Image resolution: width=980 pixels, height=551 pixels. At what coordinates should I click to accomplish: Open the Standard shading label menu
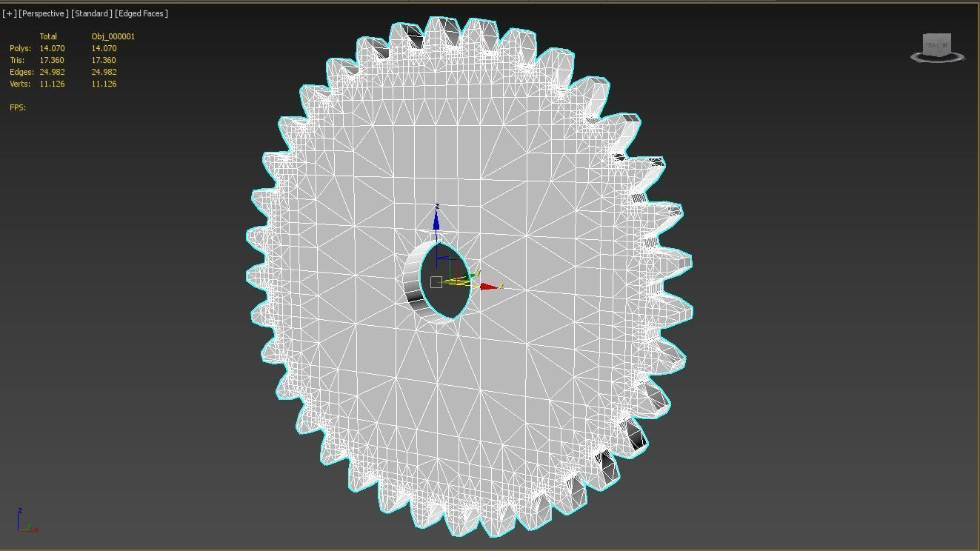click(92, 13)
